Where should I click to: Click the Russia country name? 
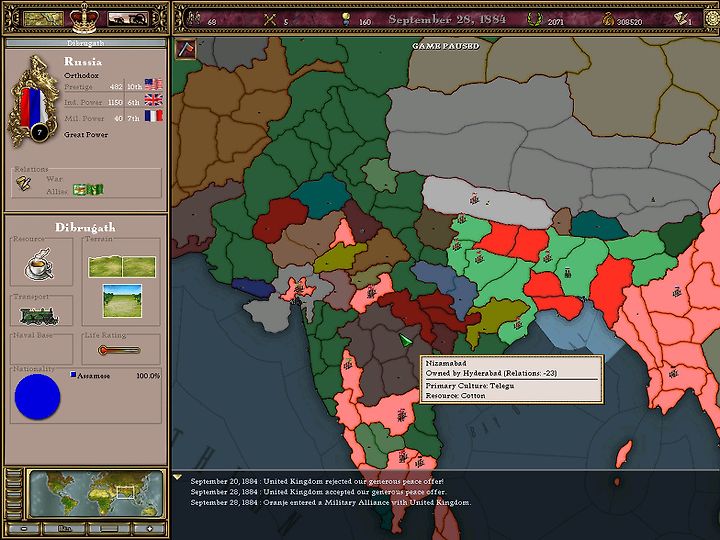pos(83,61)
